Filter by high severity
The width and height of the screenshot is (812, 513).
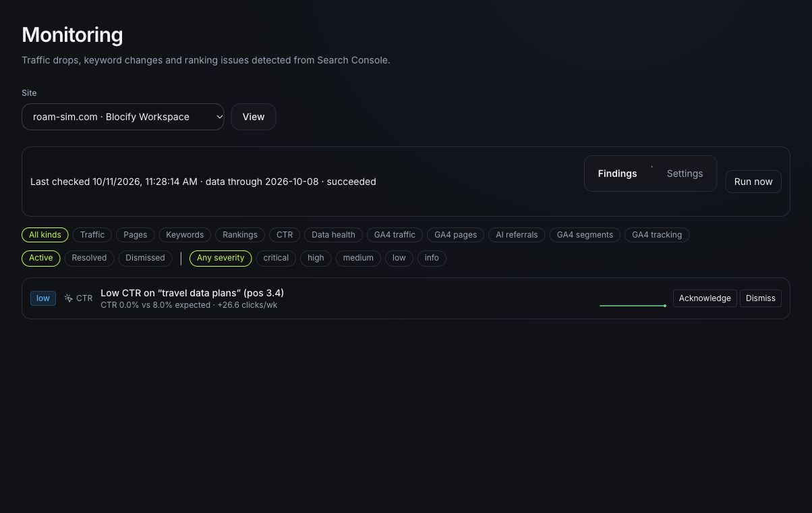tap(316, 258)
